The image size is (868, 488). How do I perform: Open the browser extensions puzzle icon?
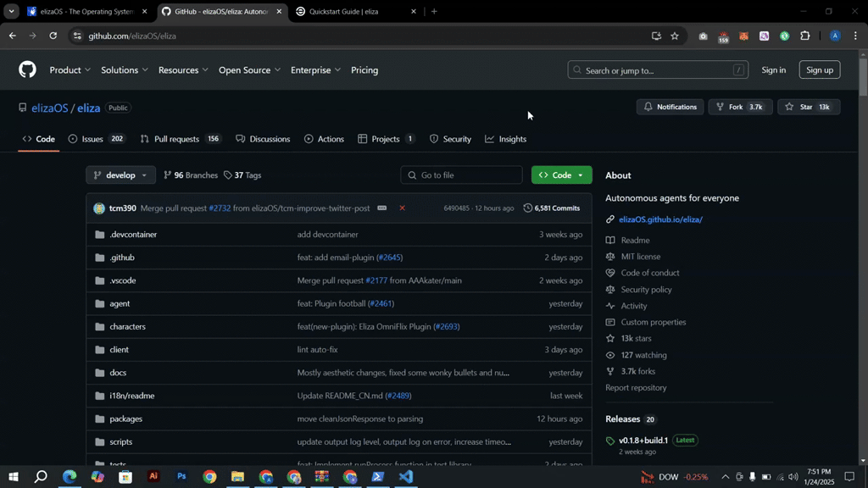coord(805,36)
